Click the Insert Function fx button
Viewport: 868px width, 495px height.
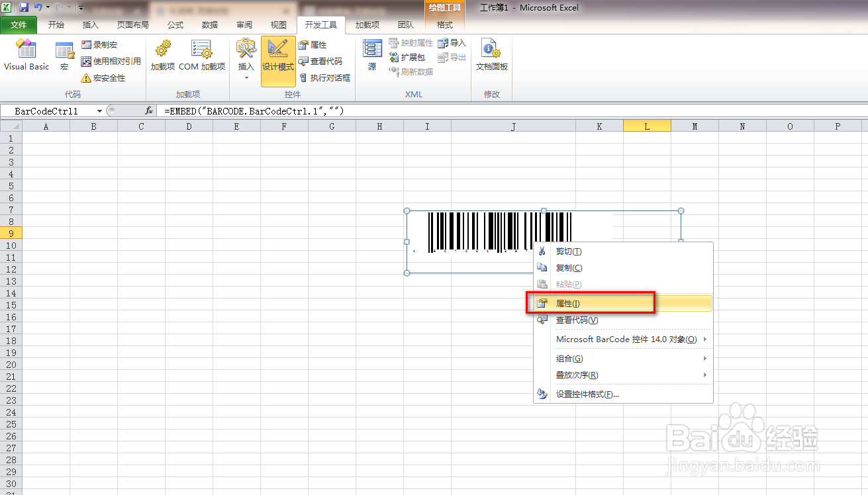[x=149, y=111]
